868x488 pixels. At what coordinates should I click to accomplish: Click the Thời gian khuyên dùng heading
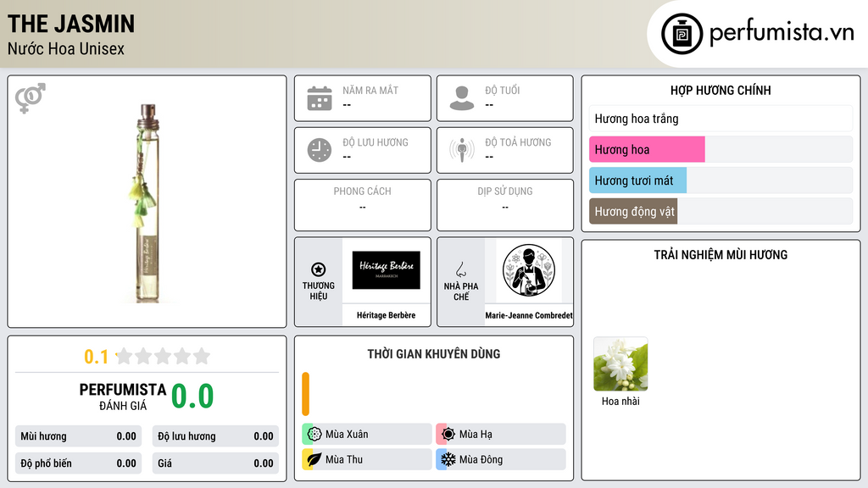(434, 354)
